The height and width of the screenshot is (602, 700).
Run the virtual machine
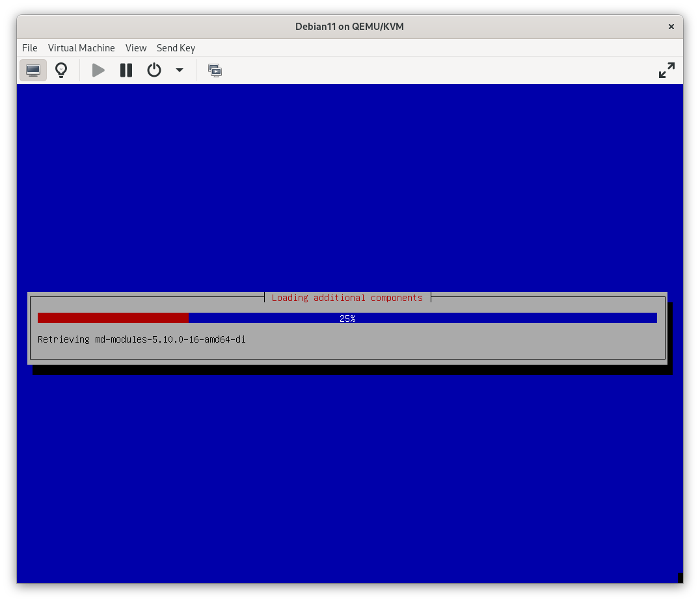point(98,70)
